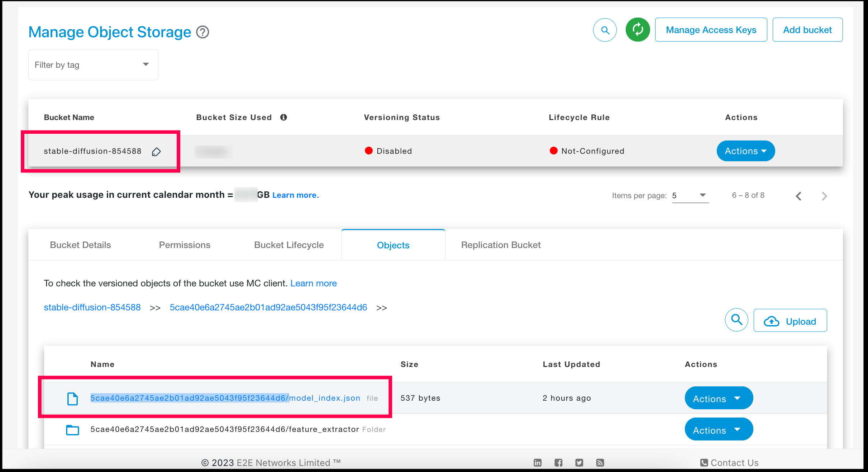Open the bucket row Actions dropdown
The height and width of the screenshot is (472, 868).
point(745,151)
